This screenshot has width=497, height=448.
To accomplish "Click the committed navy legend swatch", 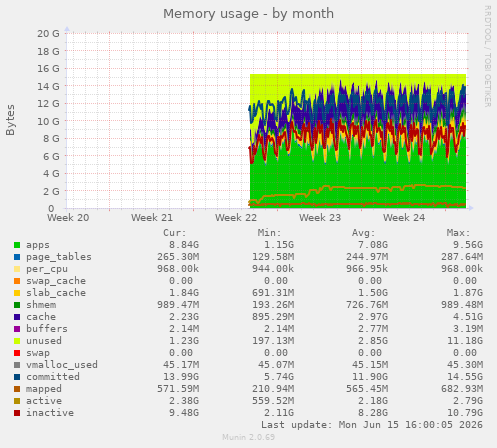I will click(17, 377).
